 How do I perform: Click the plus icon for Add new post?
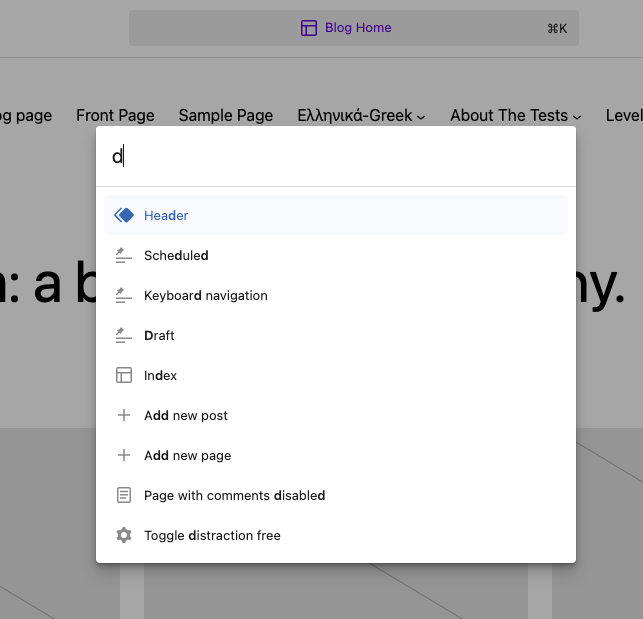tap(124, 415)
